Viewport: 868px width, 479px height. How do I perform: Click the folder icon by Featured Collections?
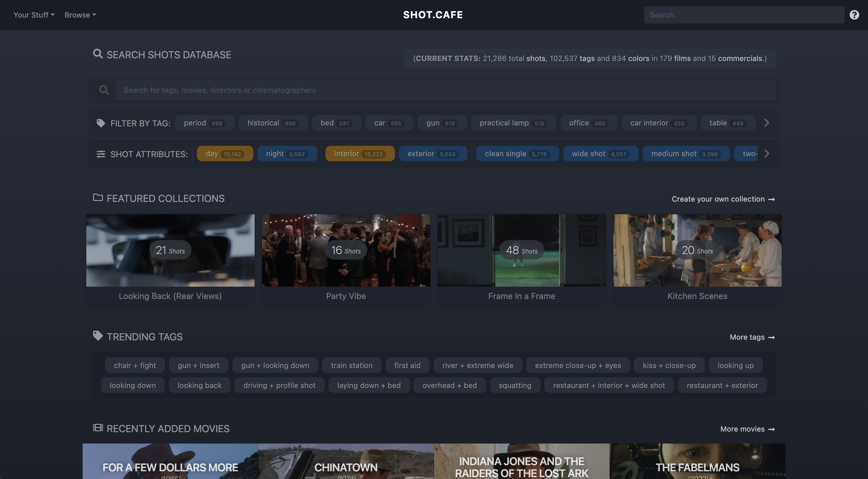[98, 197]
